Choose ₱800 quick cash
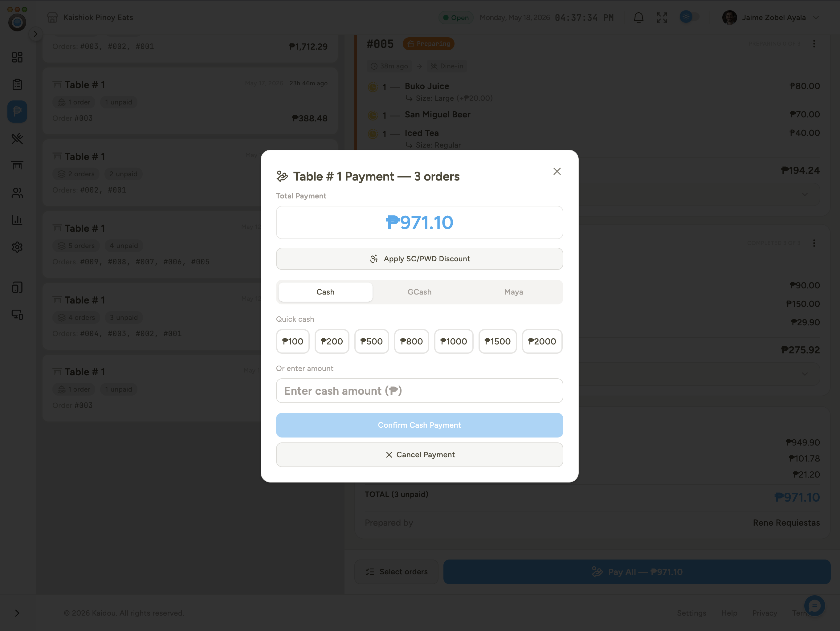The width and height of the screenshot is (840, 631). [x=411, y=341]
